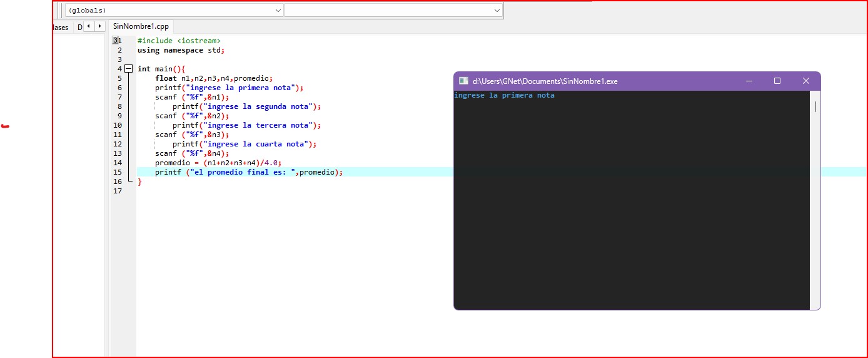Select the partially visible Clases tab

point(61,28)
